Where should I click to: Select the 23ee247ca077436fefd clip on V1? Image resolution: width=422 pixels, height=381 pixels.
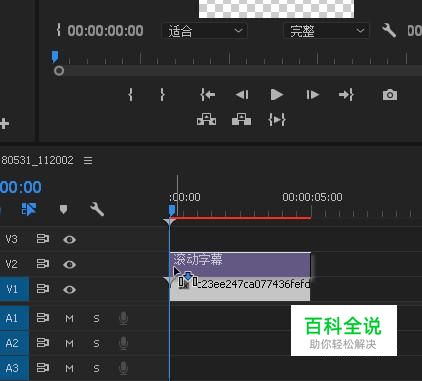click(240, 289)
